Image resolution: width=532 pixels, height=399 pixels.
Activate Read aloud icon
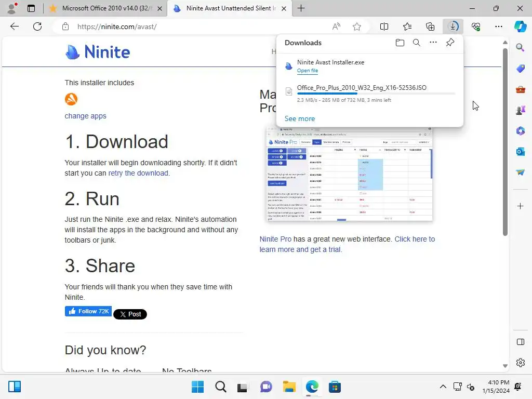click(336, 26)
